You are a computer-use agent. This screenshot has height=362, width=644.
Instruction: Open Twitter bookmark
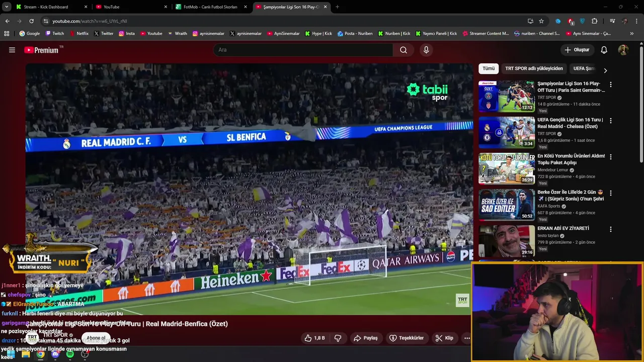[x=104, y=34]
